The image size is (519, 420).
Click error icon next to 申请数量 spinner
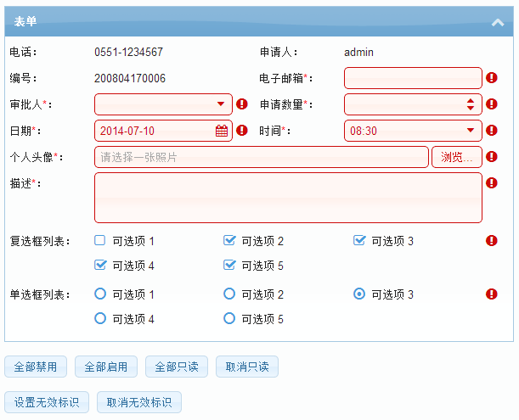click(492, 104)
